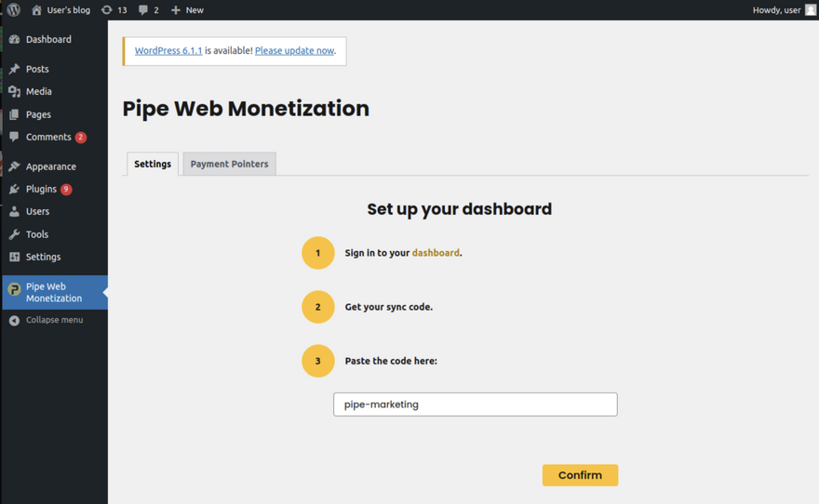Open Dashboard from the sidebar
Viewport: 819px width, 504px height.
point(48,40)
